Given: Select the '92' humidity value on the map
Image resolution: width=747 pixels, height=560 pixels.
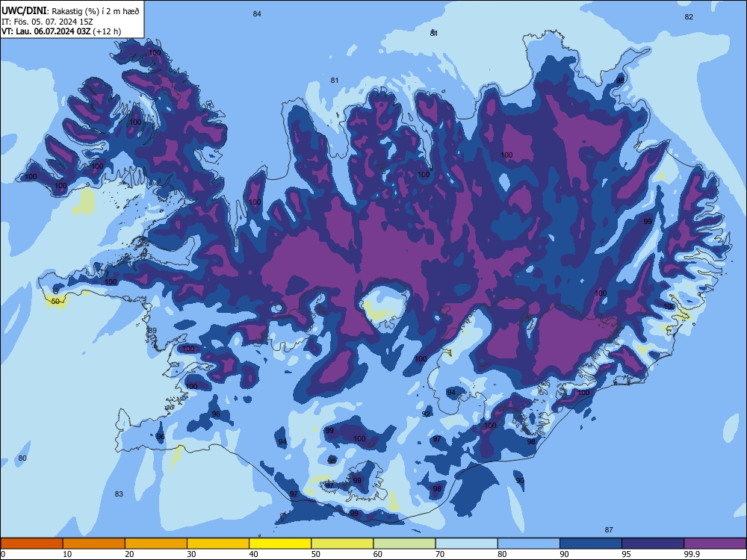Looking at the screenshot, I should coord(426,414).
